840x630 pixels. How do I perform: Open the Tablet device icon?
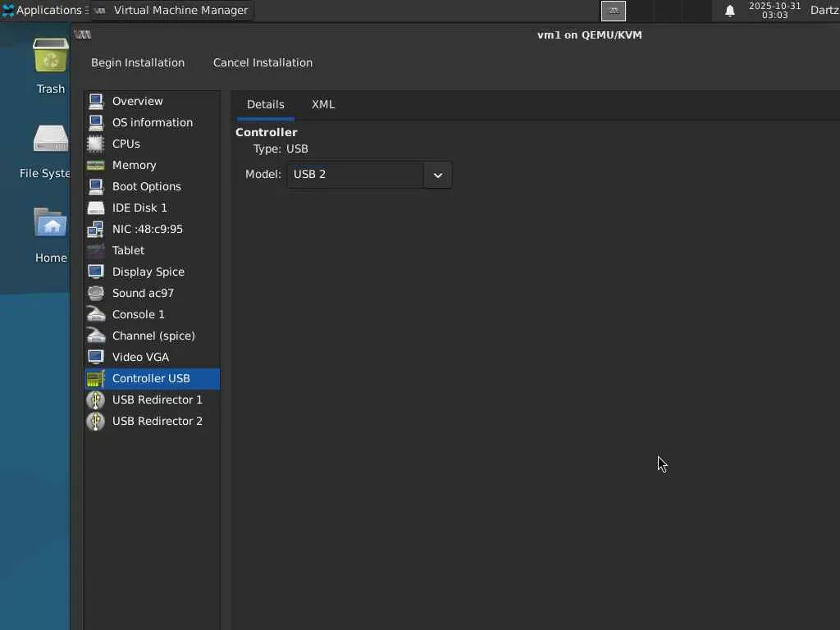tap(96, 250)
